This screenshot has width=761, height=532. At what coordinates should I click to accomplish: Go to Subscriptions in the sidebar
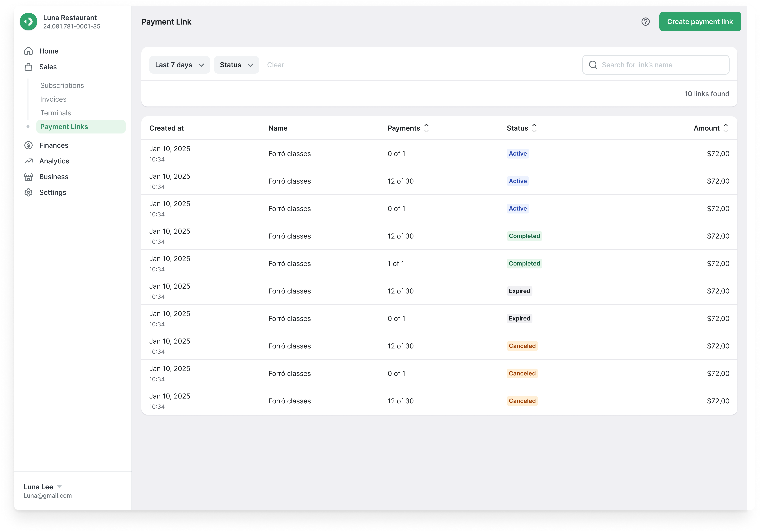[62, 85]
